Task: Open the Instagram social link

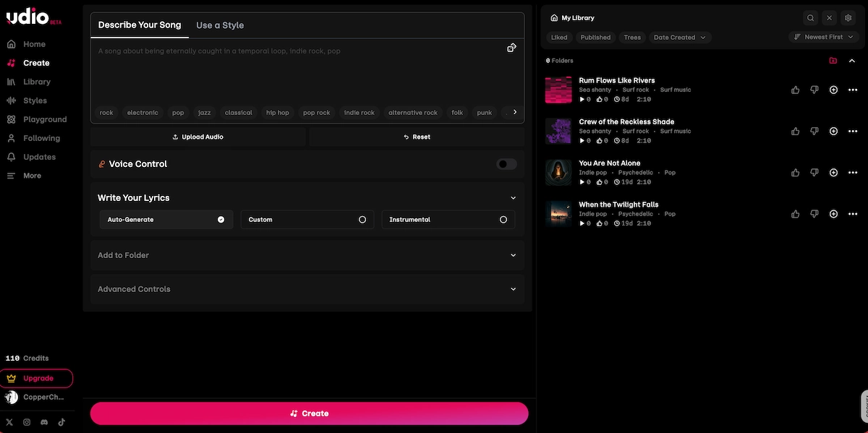Action: (27, 422)
